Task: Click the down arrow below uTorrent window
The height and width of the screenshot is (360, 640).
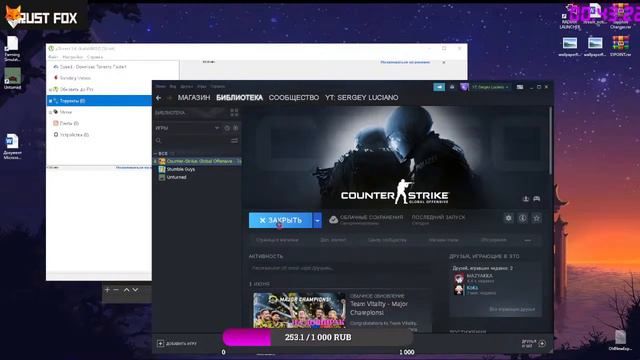Action: 136,290
